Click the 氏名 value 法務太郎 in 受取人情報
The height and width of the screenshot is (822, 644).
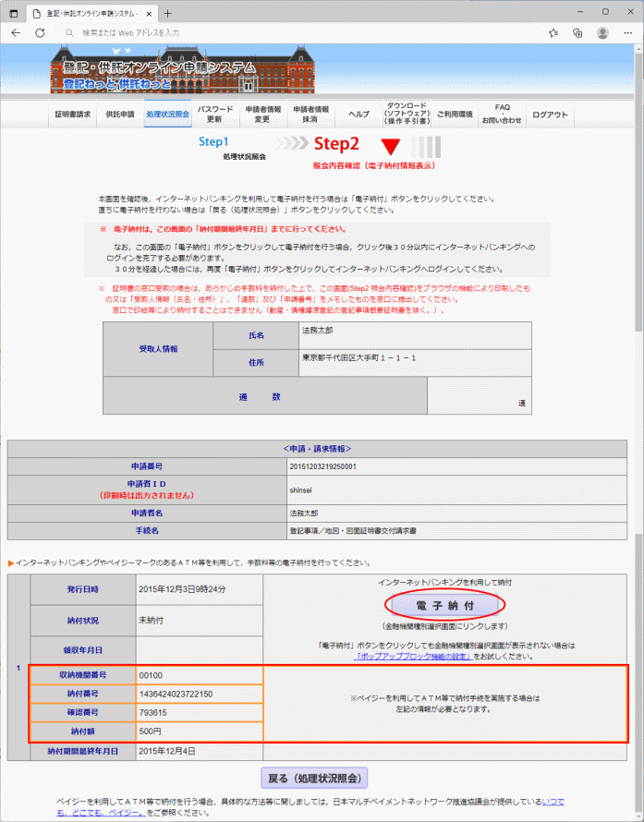click(x=317, y=331)
